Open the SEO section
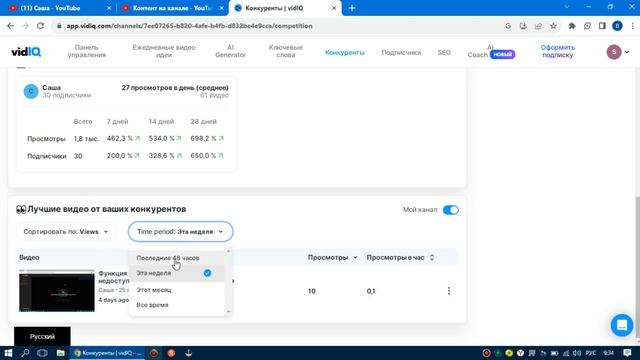 coord(444,53)
